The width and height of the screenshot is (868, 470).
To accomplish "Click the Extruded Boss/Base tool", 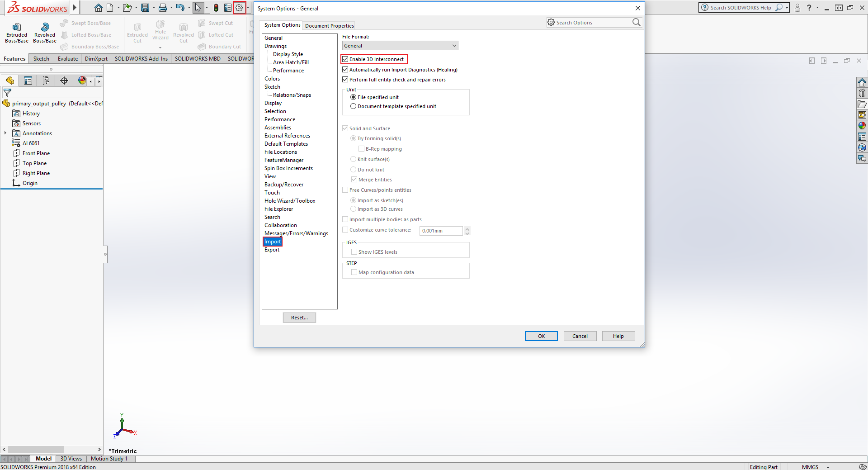I will pos(17,33).
